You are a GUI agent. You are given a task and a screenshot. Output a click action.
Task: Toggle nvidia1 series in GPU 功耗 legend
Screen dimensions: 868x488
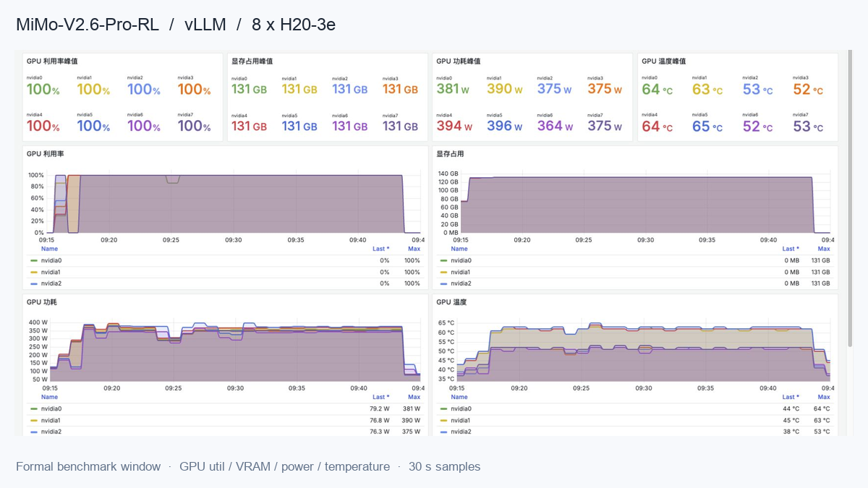(51, 420)
